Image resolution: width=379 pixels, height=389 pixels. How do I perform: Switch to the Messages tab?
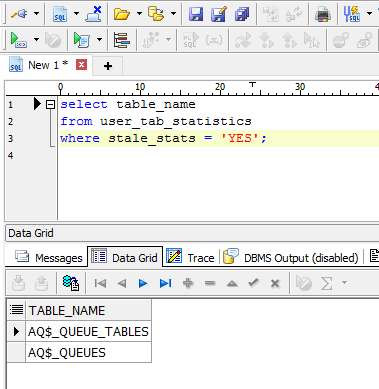(49, 258)
